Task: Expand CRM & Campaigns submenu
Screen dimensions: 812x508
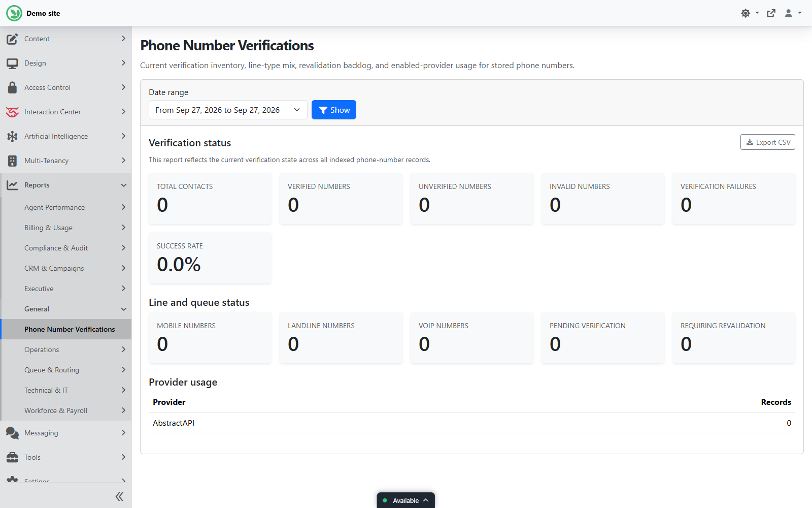Action: click(x=66, y=268)
